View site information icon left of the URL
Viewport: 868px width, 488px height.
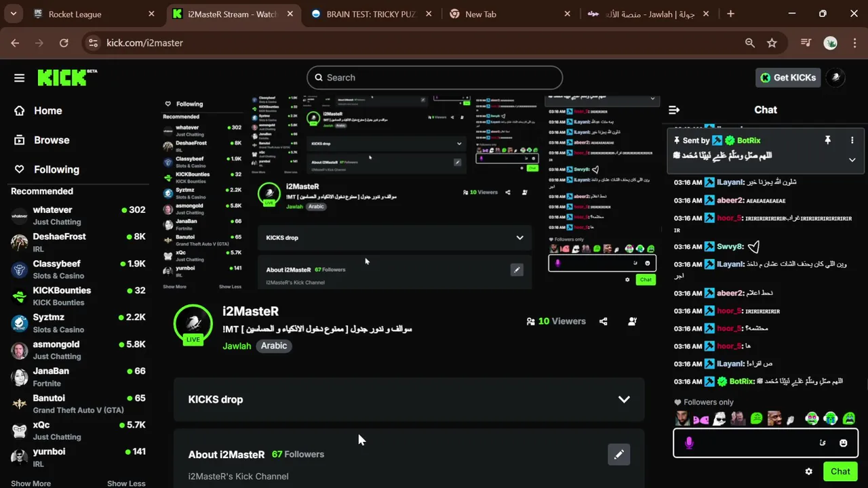point(93,43)
